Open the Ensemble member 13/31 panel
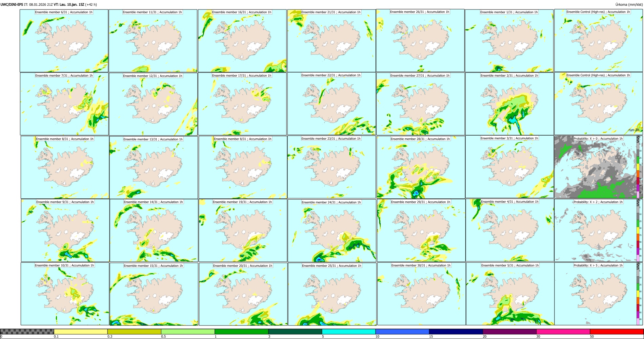The image size is (644, 339). [154, 167]
